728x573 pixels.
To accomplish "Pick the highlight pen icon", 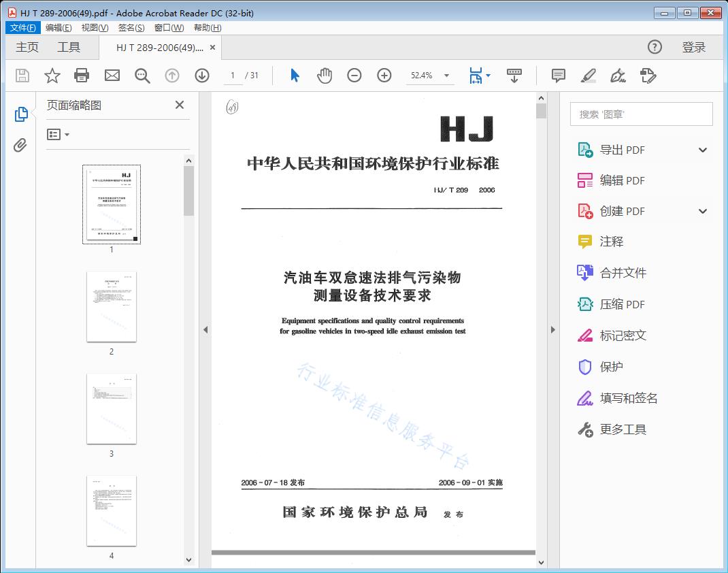I will click(588, 76).
